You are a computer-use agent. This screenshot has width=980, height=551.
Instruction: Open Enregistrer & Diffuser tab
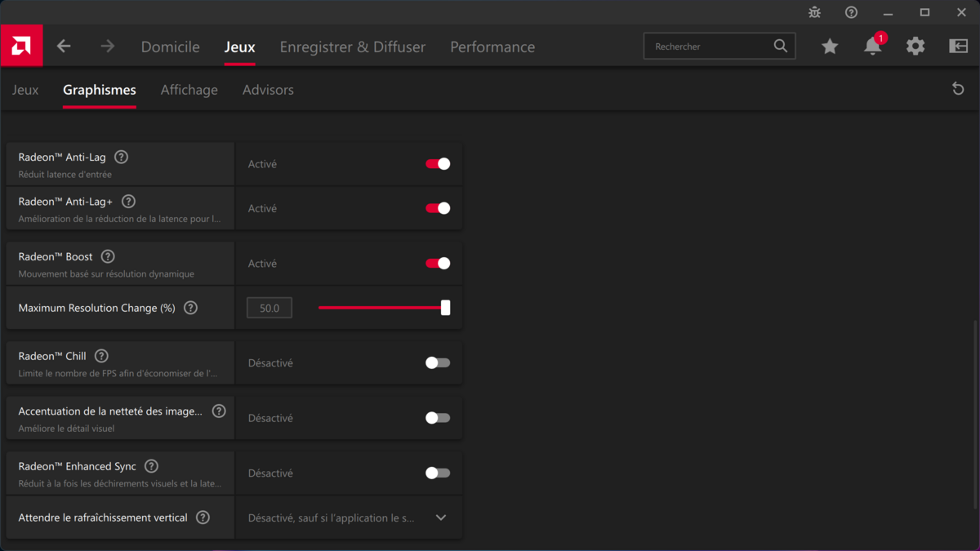352,47
